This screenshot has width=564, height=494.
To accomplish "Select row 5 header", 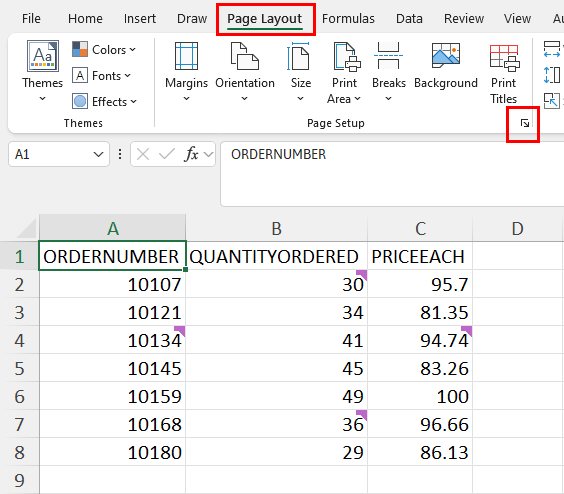I will tap(19, 368).
